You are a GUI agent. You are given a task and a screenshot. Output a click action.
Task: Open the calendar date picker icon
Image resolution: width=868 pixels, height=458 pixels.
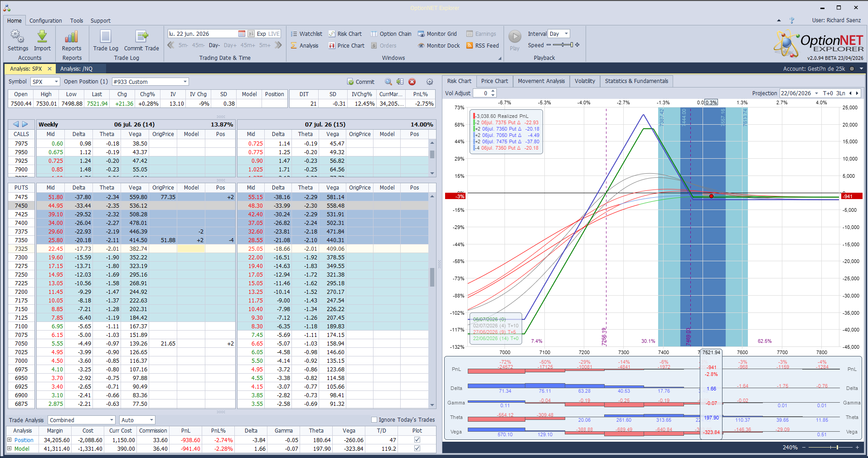point(242,34)
